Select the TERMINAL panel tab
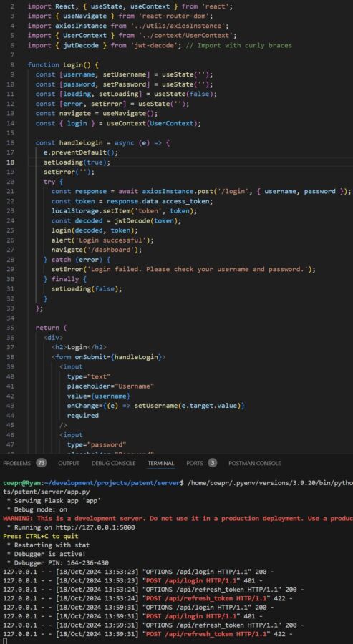This screenshot has height=644, width=353. tap(161, 463)
